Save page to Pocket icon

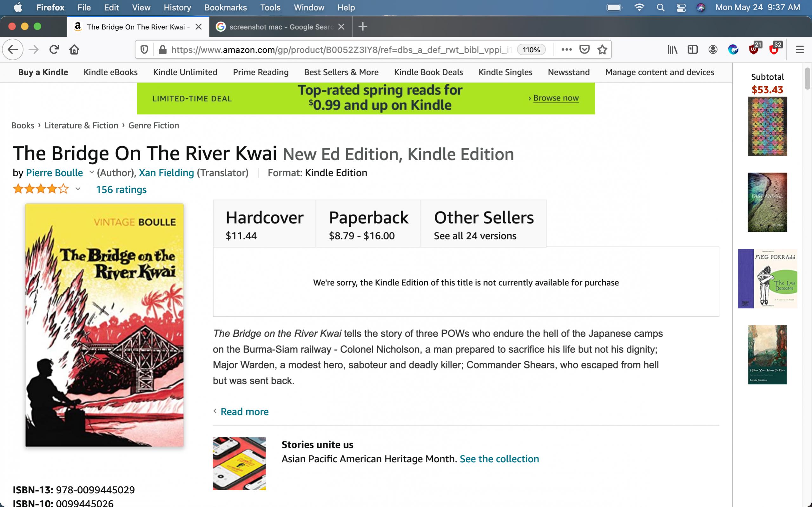(x=584, y=50)
